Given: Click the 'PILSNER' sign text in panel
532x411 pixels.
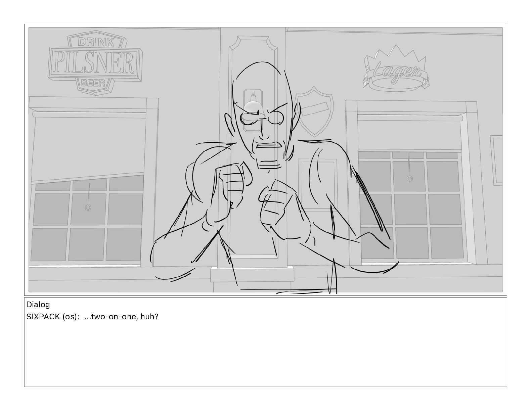Looking at the screenshot, I should click(95, 63).
